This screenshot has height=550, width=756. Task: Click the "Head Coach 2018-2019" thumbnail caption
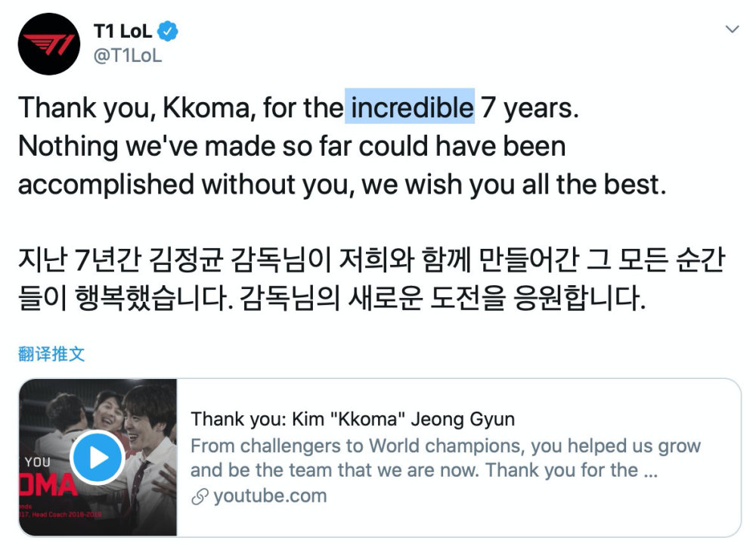(64, 516)
